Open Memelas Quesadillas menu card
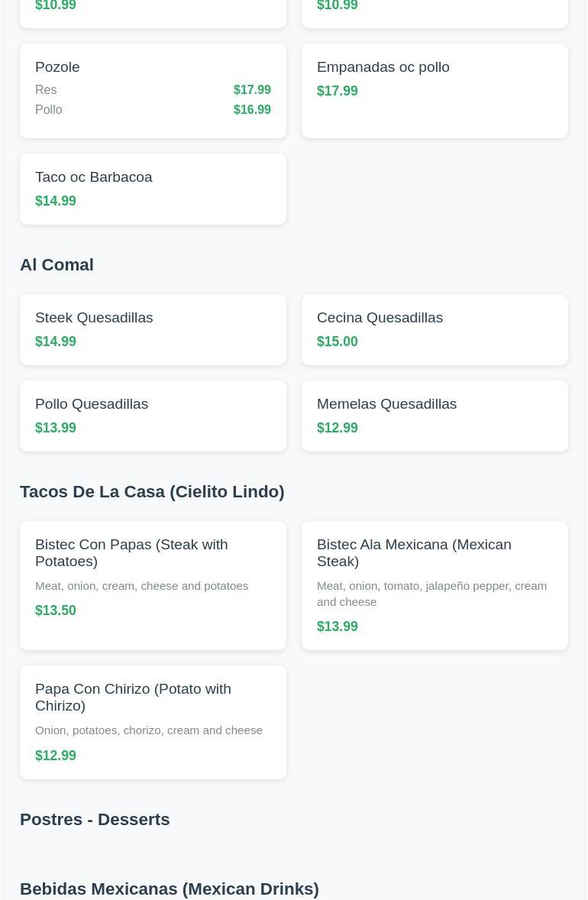588x900 pixels. click(434, 415)
